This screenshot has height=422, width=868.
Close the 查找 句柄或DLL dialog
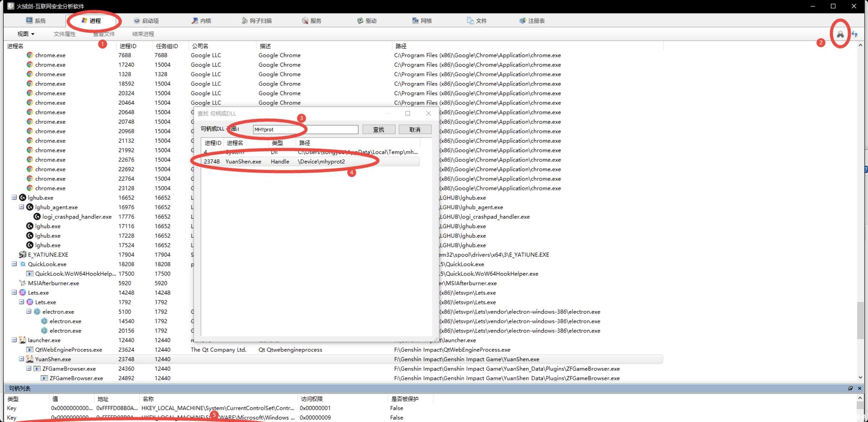(x=429, y=113)
